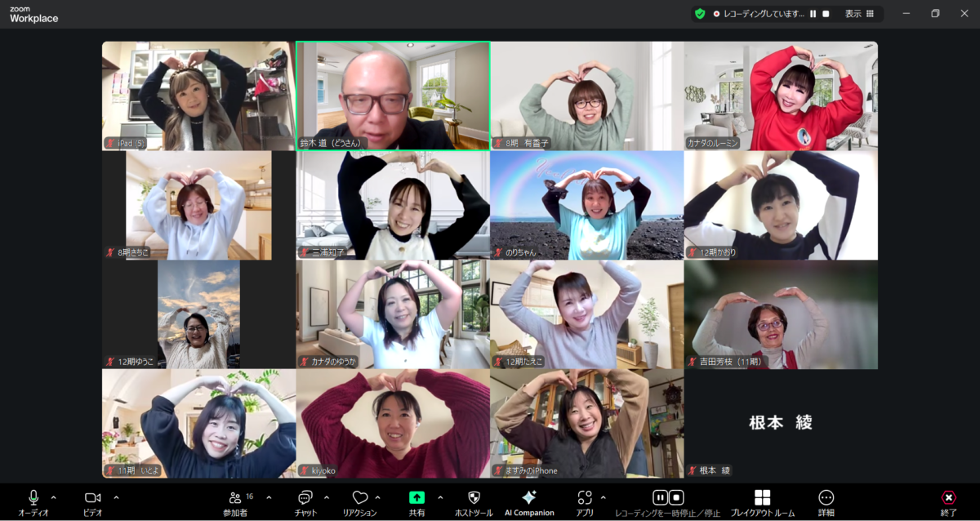Launch AI Companion from the toolbar

tap(528, 497)
